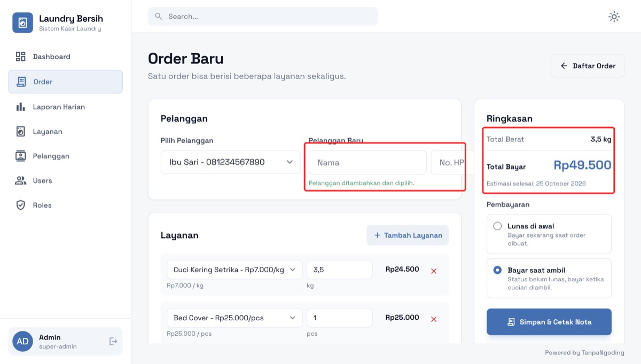This screenshot has width=641, height=364.
Task: Click the Layanan washing machine icon
Action: (x=21, y=131)
